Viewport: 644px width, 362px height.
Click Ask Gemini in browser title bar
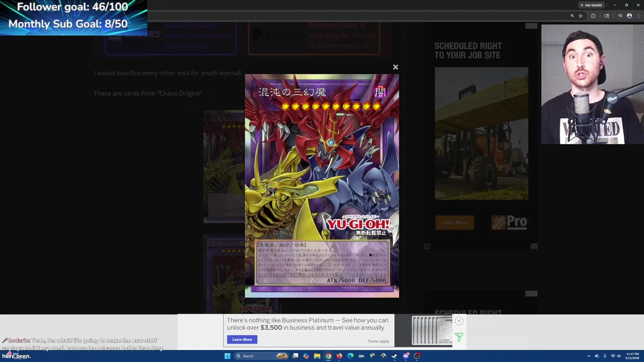pyautogui.click(x=591, y=5)
